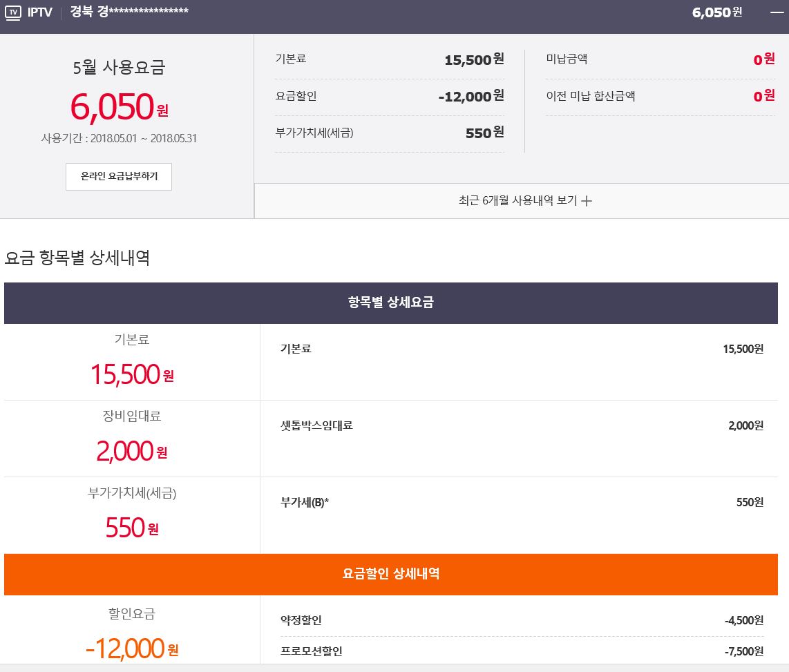
Task: Select the 프로모션할인 discount row
Action: 522,651
